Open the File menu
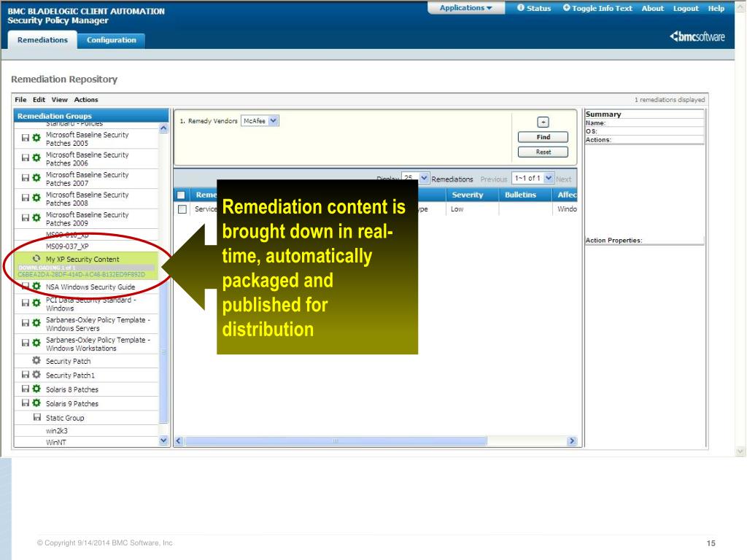 pyautogui.click(x=20, y=99)
